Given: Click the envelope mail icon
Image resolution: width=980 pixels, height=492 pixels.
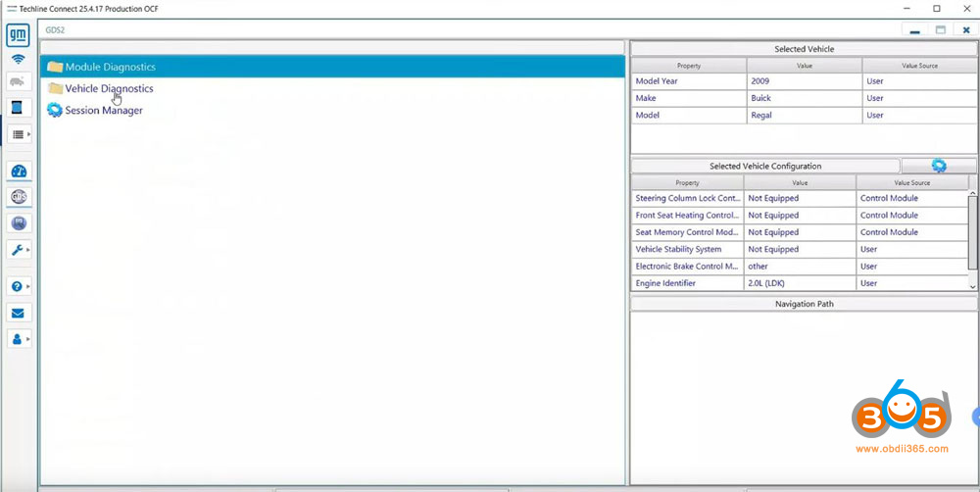Looking at the screenshot, I should (x=19, y=313).
